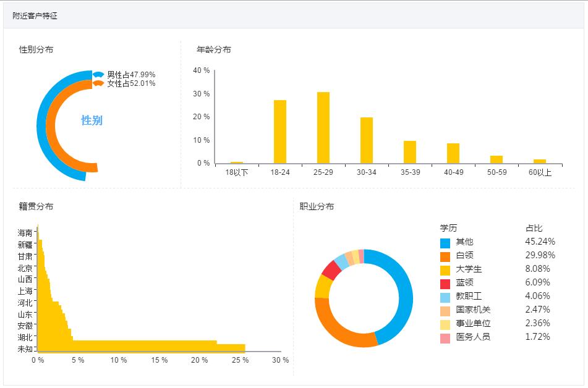Click the 18以下 axis label
Image resolution: width=588 pixels, height=388 pixels.
click(x=237, y=172)
